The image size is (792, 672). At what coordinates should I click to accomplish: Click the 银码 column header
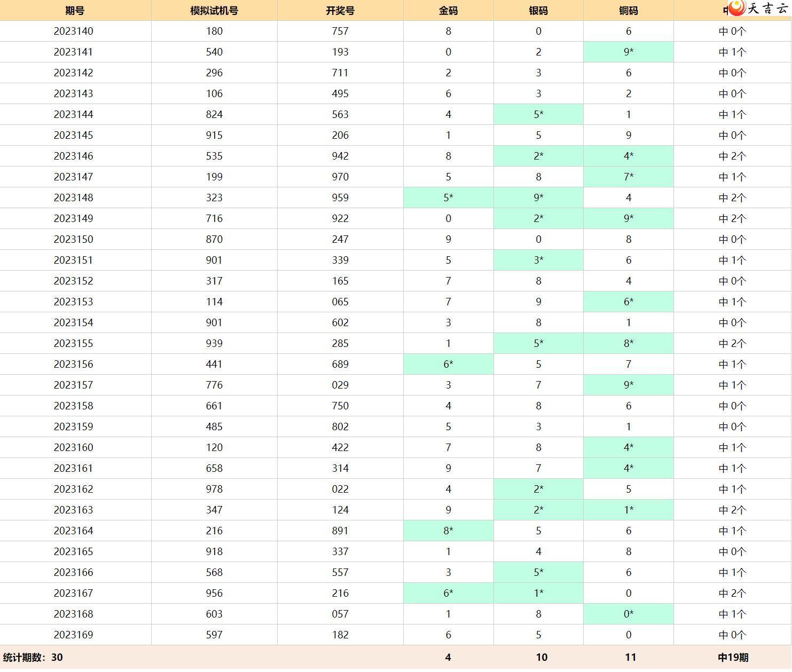tap(538, 11)
